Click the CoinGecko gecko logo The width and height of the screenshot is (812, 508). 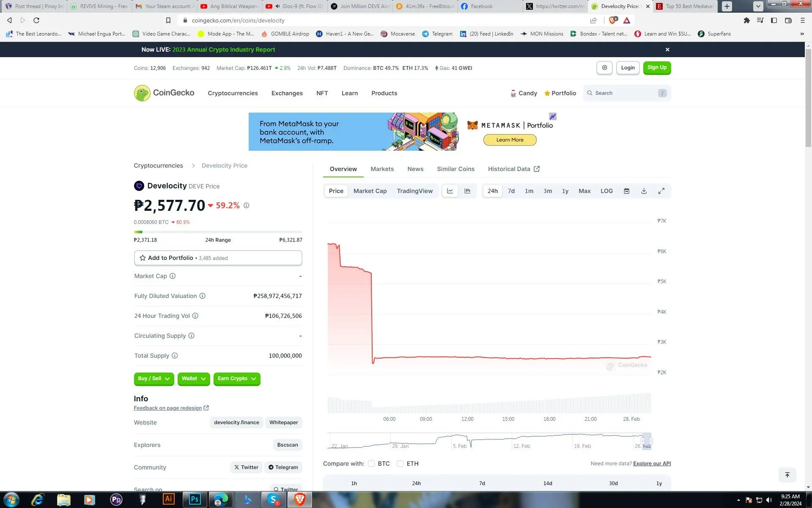pos(142,93)
